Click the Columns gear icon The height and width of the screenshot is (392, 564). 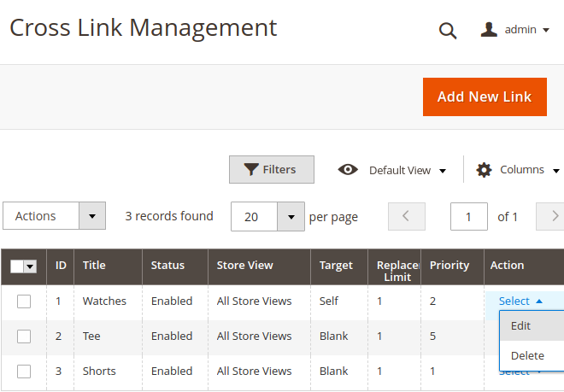tap(484, 170)
